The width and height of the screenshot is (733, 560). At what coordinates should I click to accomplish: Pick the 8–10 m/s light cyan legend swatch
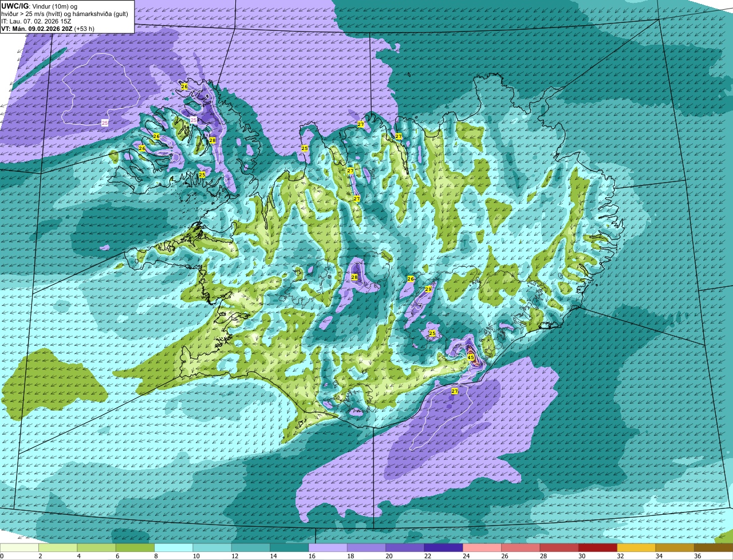pyautogui.click(x=174, y=548)
